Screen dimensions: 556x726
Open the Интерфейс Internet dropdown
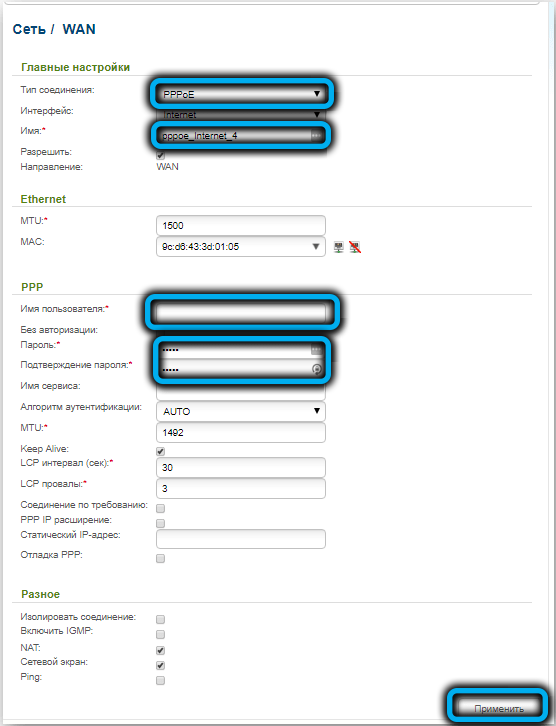(241, 114)
